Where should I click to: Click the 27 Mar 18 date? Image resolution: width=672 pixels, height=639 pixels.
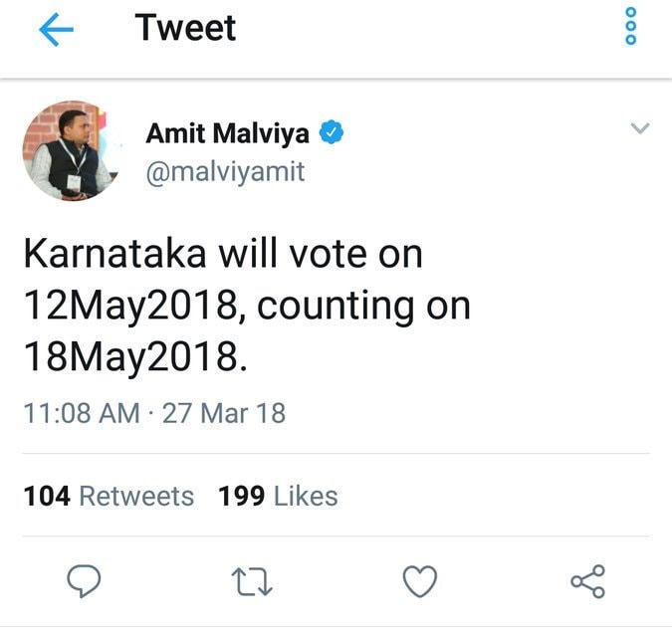point(224,413)
